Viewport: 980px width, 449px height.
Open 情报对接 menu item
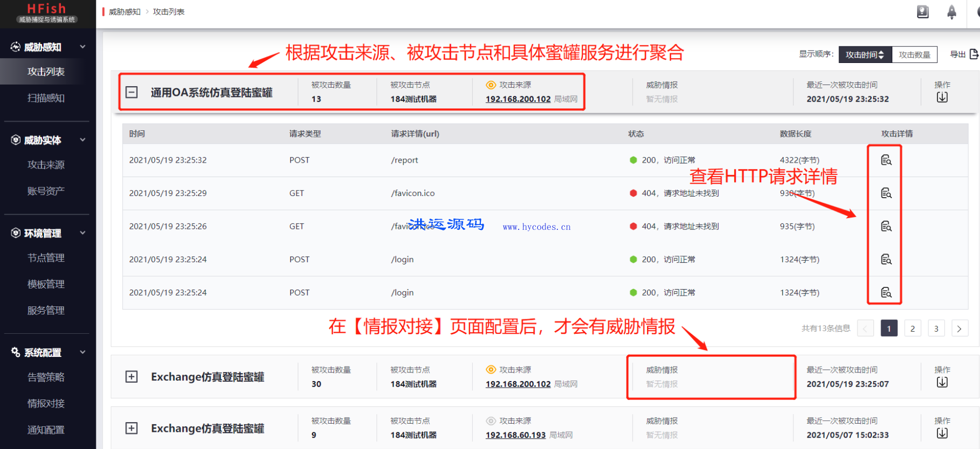(x=46, y=404)
